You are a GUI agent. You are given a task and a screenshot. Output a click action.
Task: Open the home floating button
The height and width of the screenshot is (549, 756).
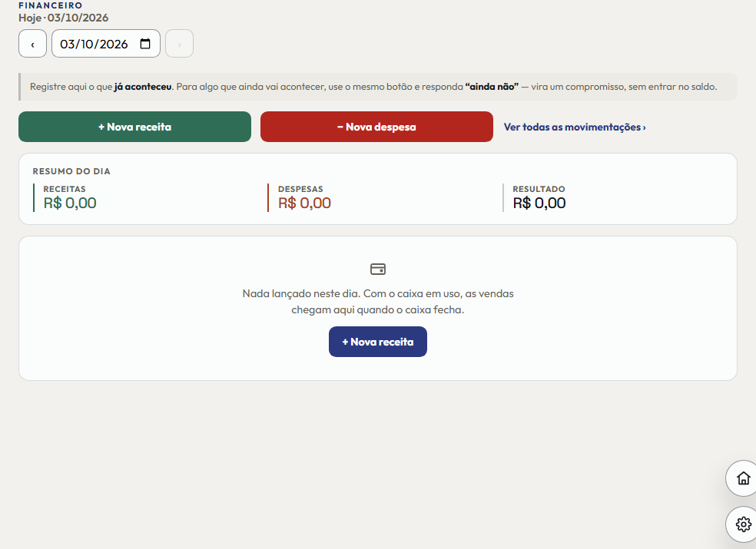tap(743, 478)
